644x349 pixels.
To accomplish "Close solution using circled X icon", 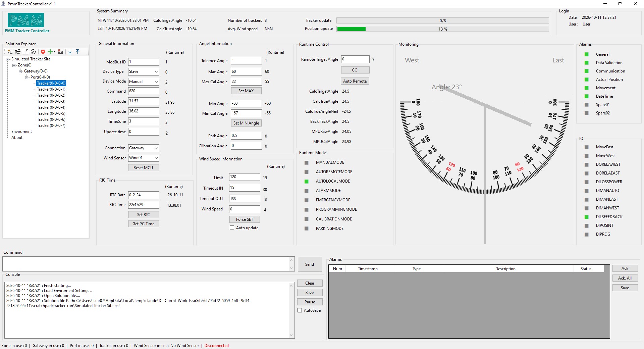I will click(33, 52).
